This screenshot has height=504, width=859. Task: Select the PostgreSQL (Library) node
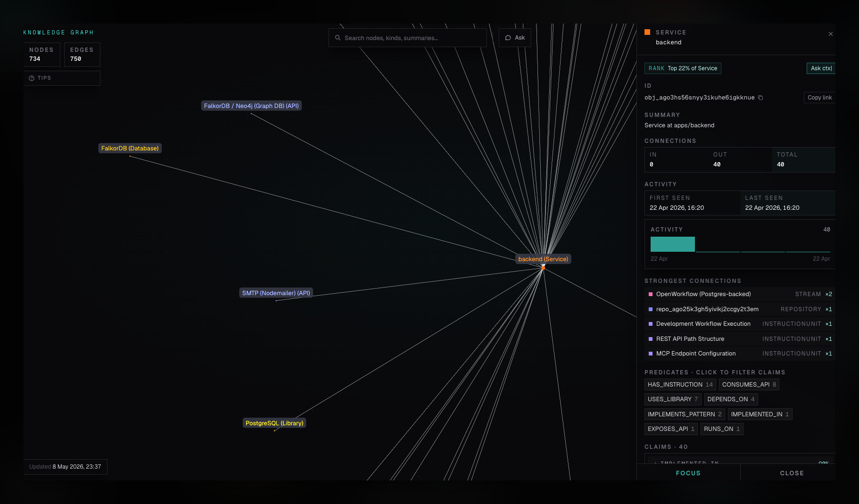click(274, 423)
